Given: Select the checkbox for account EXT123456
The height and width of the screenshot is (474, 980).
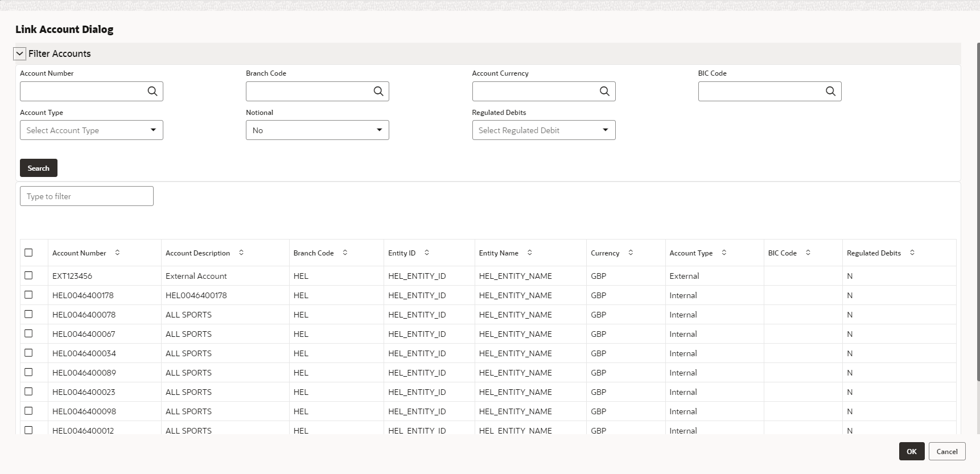Looking at the screenshot, I should [x=28, y=275].
